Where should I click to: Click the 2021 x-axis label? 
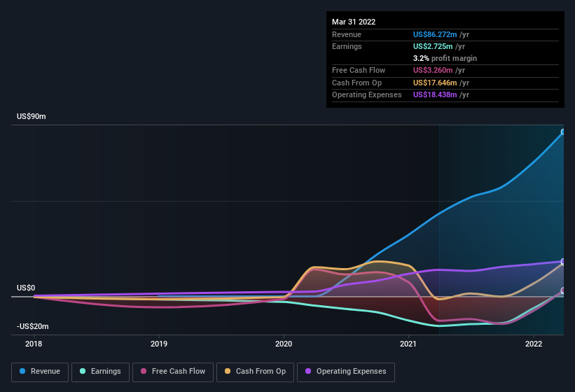(x=408, y=344)
